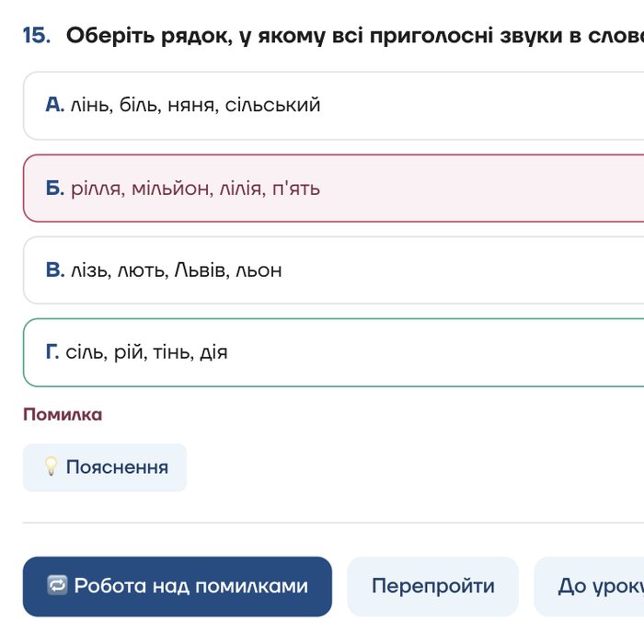This screenshot has height=644, width=644.
Task: Choose answer В: лізь, лють, Львів, льон
Action: [333, 270]
